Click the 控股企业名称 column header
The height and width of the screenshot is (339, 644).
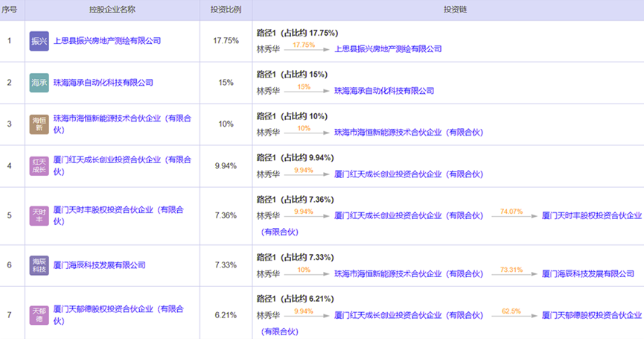point(112,10)
